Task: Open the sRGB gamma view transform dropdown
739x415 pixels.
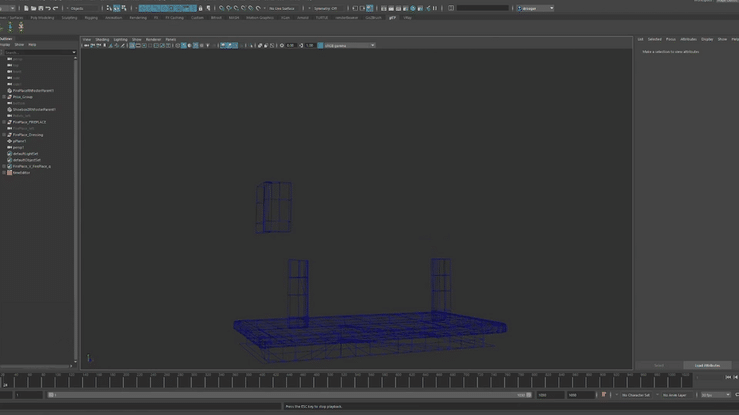Action: click(x=350, y=46)
